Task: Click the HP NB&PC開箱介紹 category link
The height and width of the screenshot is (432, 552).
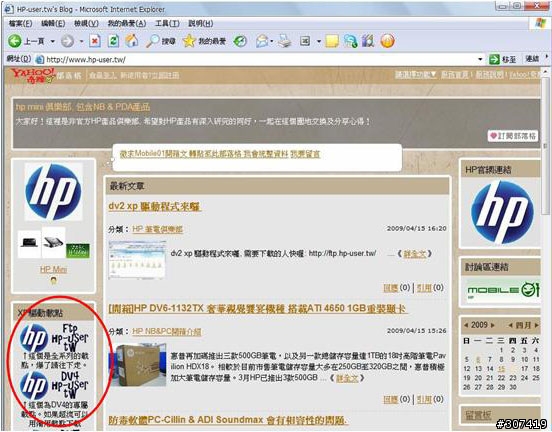Action: click(x=167, y=332)
